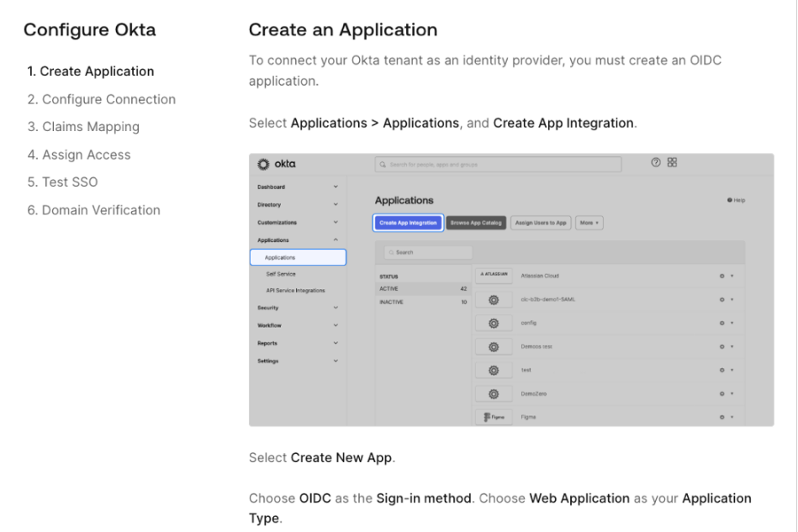Expand the Directory menu chevron
Image resolution: width=798 pixels, height=532 pixels.
[336, 204]
